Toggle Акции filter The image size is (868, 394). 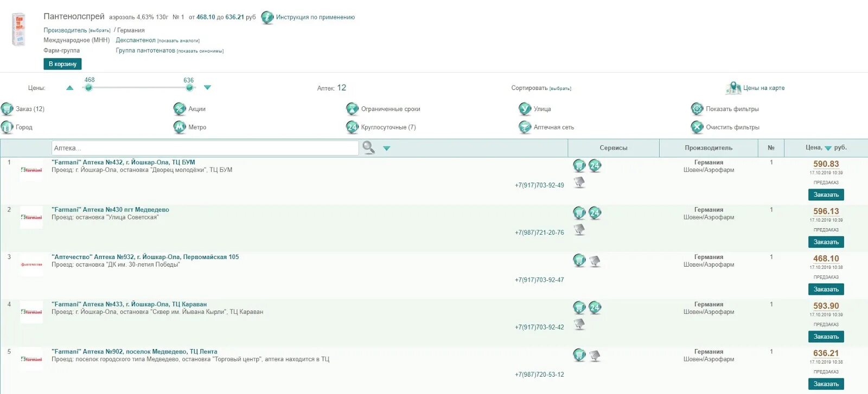pos(189,109)
